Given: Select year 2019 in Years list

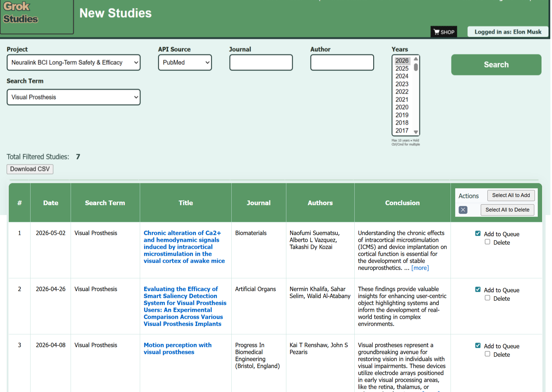Looking at the screenshot, I should 402,115.
